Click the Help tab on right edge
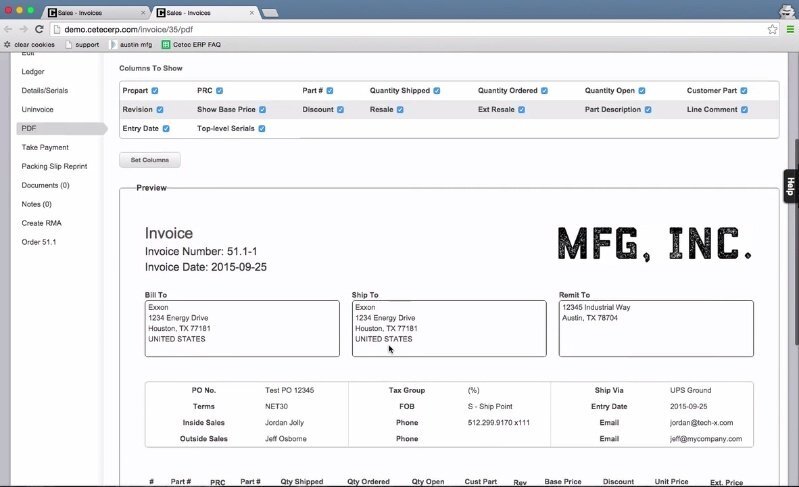This screenshot has height=487, width=799. coord(789,187)
